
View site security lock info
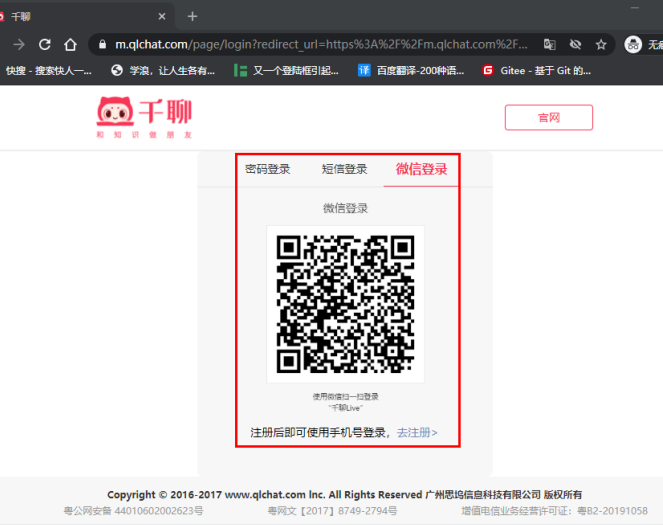[102, 44]
